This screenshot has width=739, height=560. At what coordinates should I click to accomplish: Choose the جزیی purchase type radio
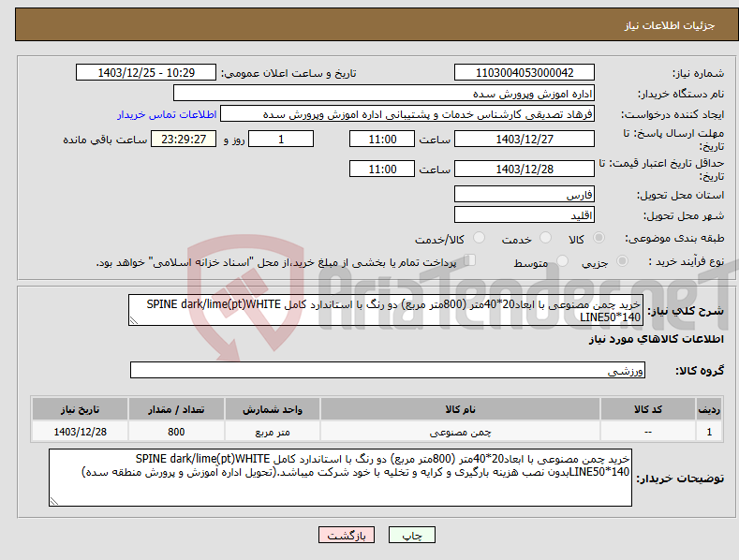[622, 260]
